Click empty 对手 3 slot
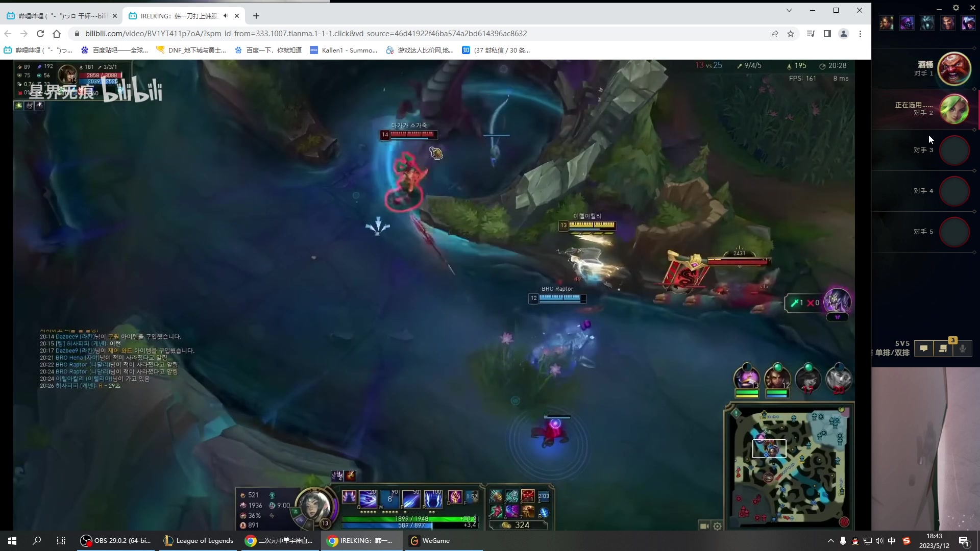The height and width of the screenshot is (551, 980). pos(954,151)
